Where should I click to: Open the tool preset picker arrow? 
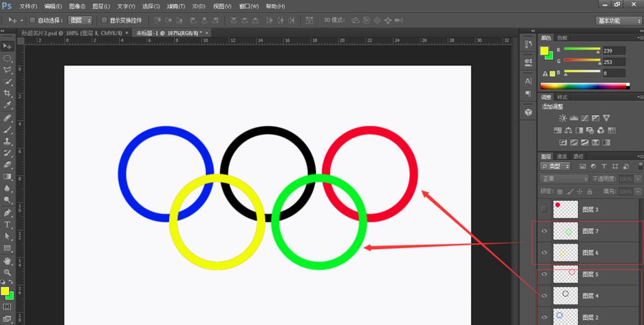click(21, 20)
